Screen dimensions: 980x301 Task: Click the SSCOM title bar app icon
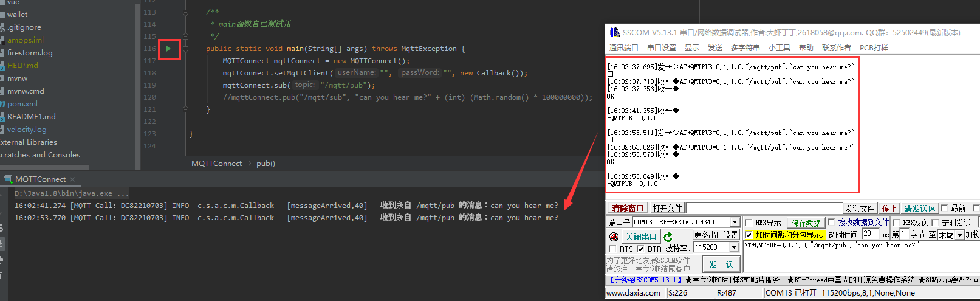614,32
